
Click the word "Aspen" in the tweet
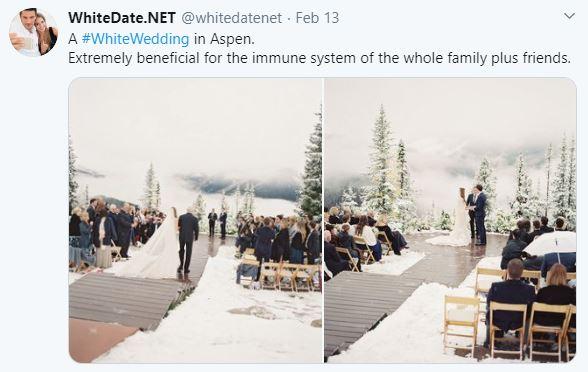pos(232,39)
